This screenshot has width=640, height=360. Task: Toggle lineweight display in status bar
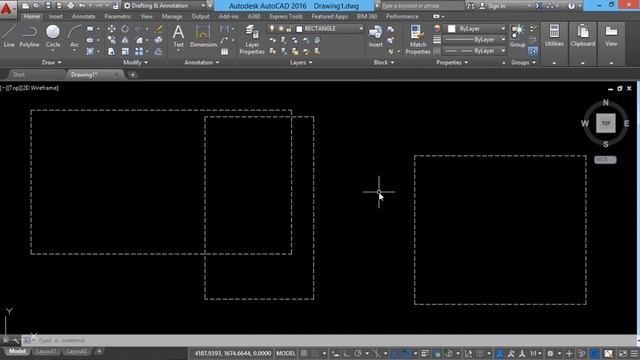point(425,353)
